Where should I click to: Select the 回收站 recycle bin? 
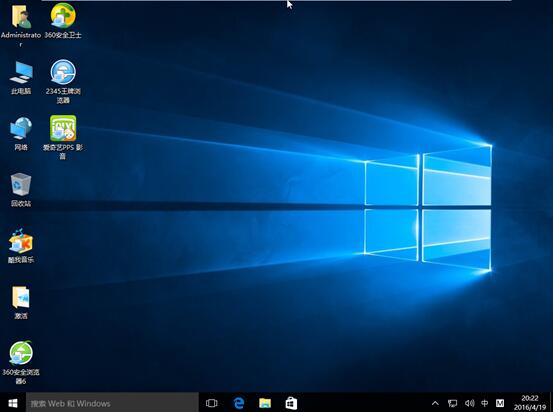(21, 184)
